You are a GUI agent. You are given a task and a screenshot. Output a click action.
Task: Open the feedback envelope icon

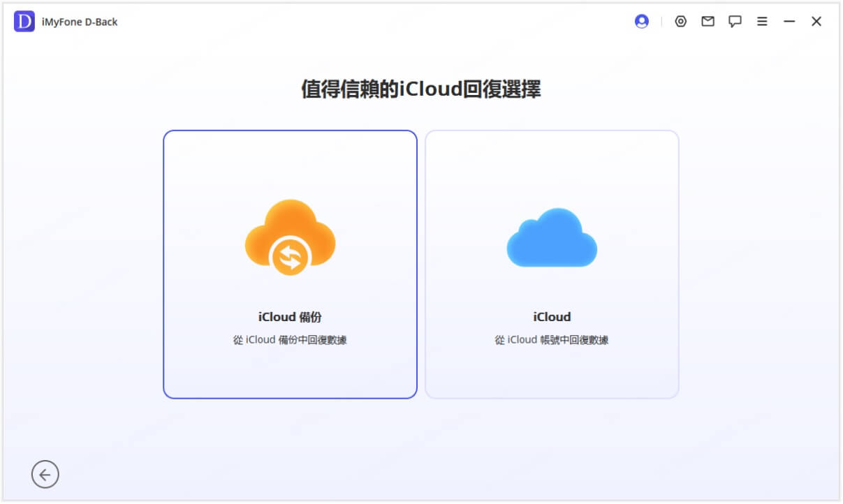(708, 21)
